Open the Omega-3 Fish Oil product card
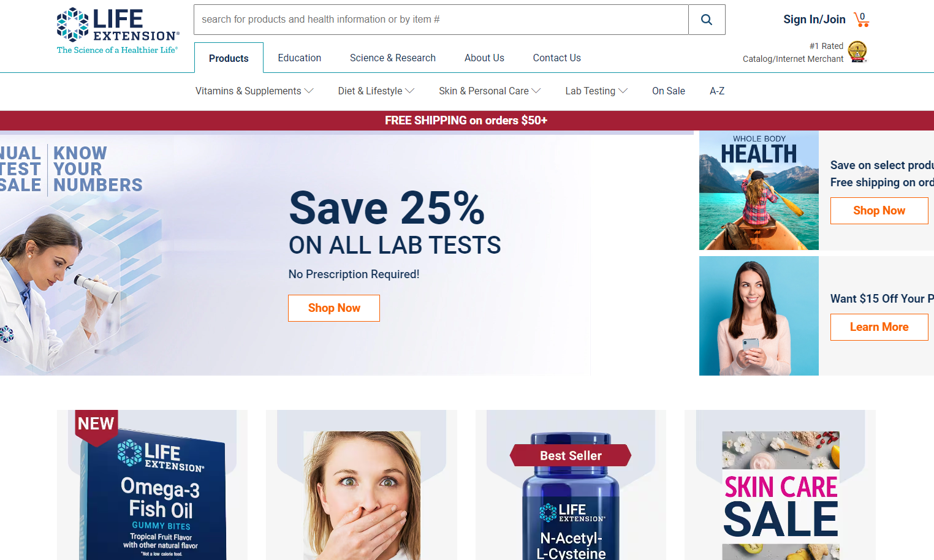This screenshot has height=560, width=934. (x=152, y=485)
